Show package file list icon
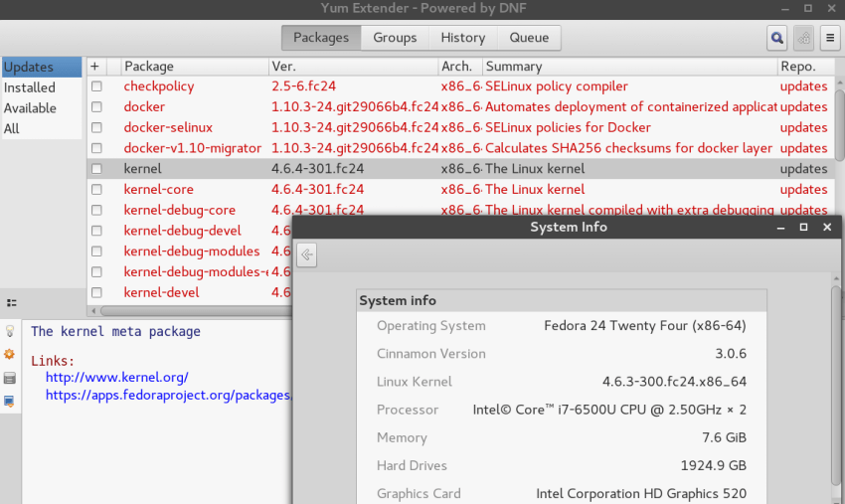Screen dimensions: 845x504 10,378
